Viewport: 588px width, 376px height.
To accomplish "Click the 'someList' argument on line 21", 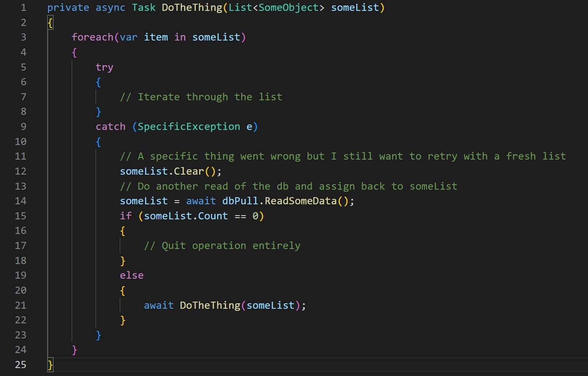I will click(x=271, y=305).
